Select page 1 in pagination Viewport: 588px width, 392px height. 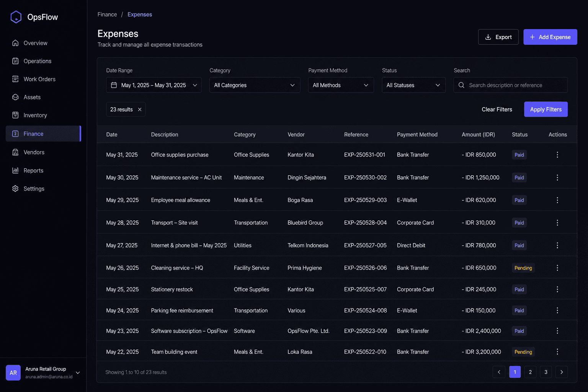515,372
